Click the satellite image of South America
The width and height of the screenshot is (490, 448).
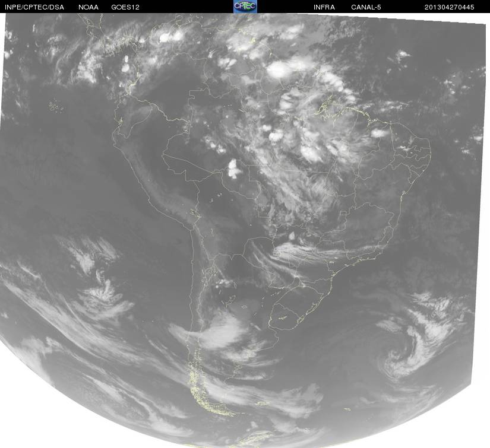[245, 230]
